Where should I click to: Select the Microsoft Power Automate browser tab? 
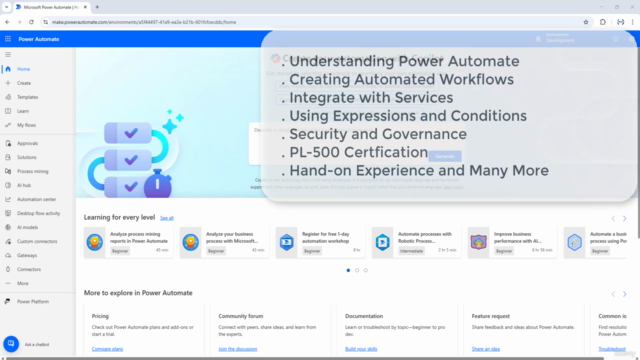(x=52, y=7)
